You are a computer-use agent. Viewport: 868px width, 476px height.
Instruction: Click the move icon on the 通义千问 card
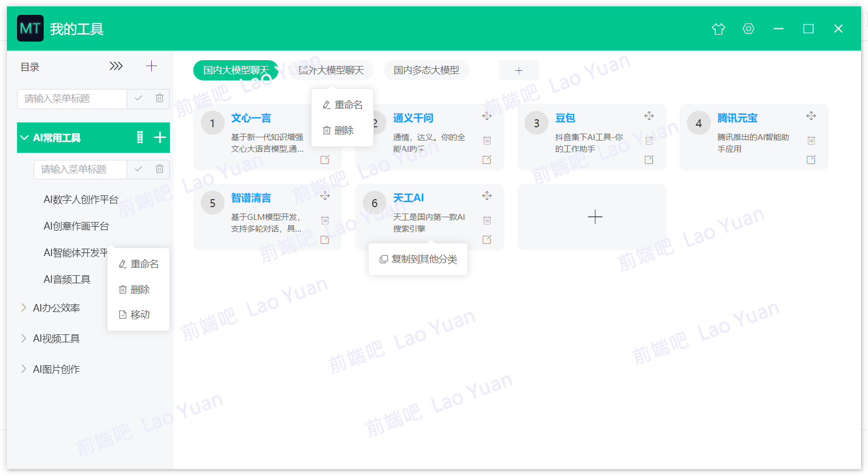487,116
